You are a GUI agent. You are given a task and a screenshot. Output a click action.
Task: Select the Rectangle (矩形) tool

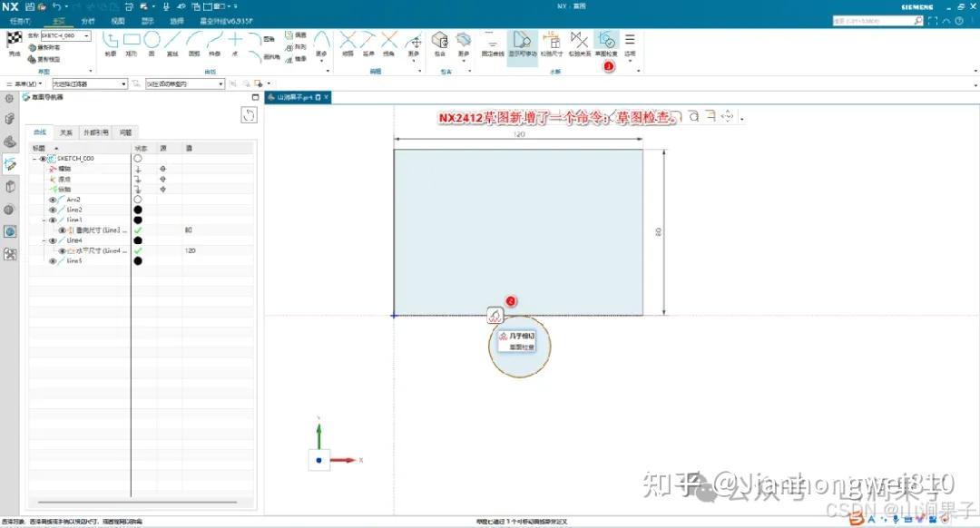[132, 39]
